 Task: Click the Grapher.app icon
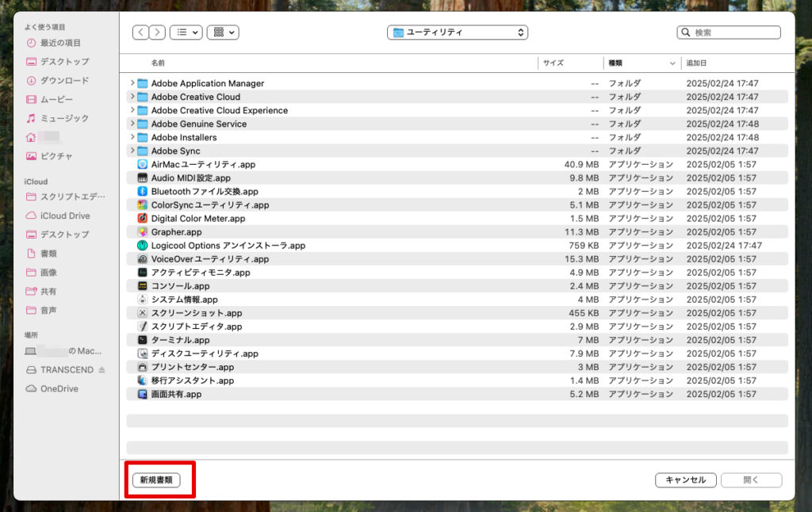[143, 232]
